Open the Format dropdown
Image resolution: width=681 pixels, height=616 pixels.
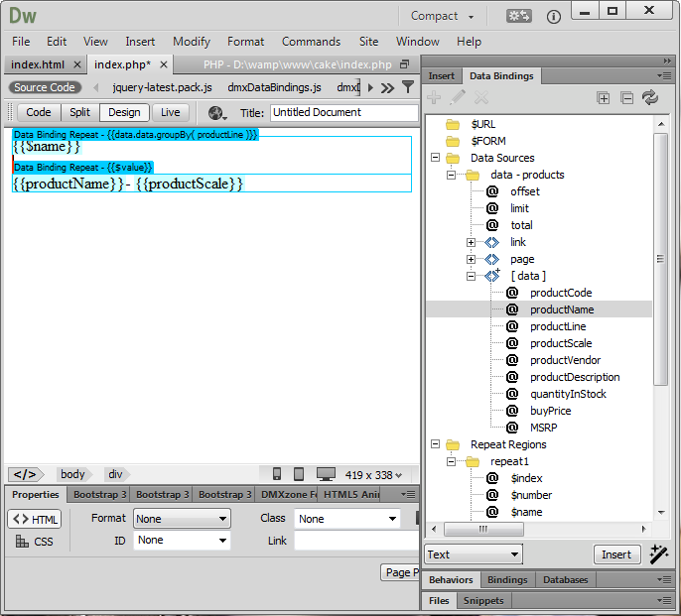(x=182, y=519)
